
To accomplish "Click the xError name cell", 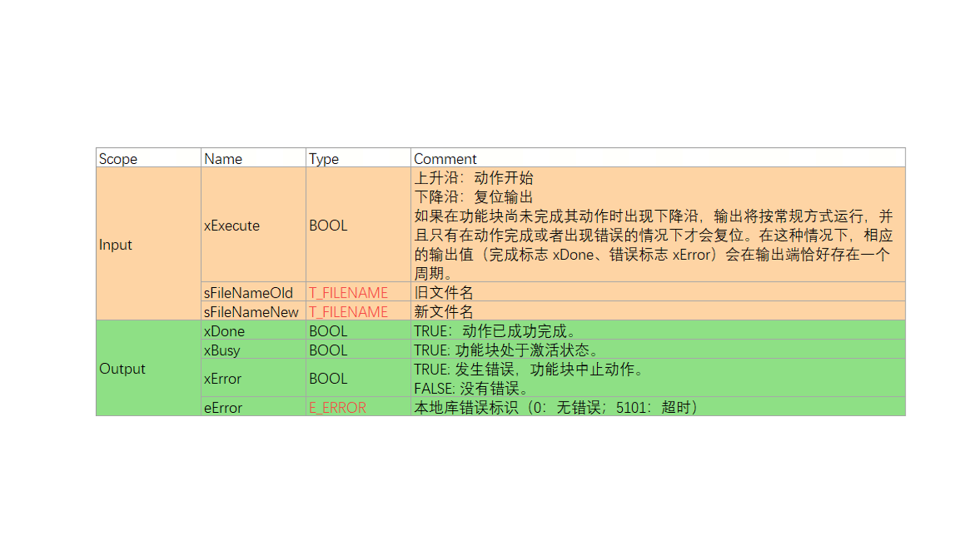I will (223, 379).
